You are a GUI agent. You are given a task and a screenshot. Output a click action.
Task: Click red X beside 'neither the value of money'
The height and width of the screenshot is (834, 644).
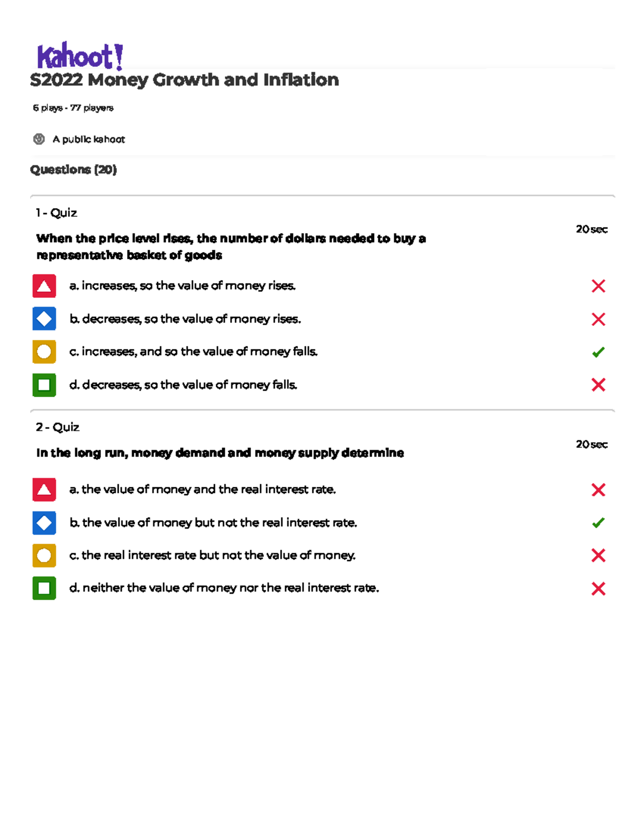(x=598, y=589)
